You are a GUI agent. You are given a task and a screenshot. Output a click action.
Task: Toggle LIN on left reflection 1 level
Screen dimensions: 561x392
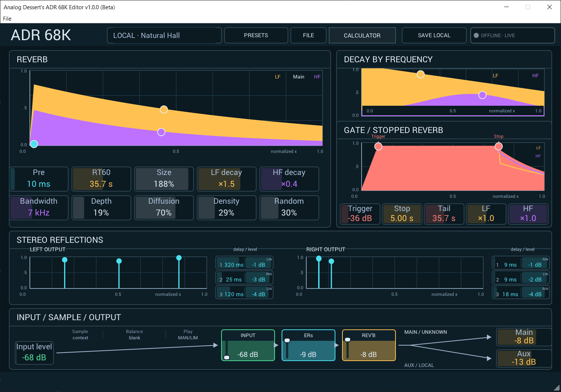coord(269,259)
